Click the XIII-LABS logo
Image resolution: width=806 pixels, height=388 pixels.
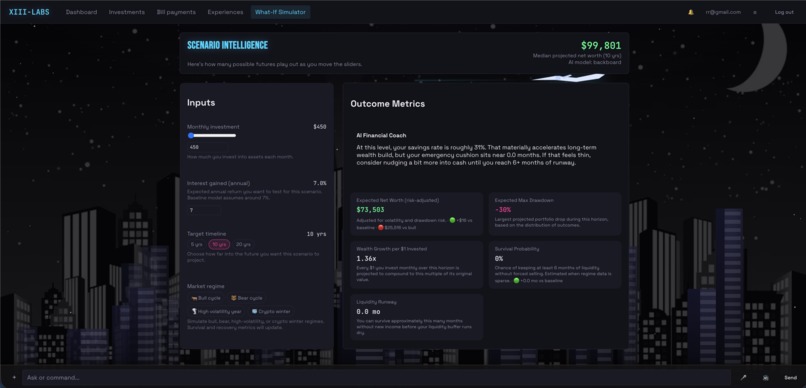pyautogui.click(x=29, y=12)
